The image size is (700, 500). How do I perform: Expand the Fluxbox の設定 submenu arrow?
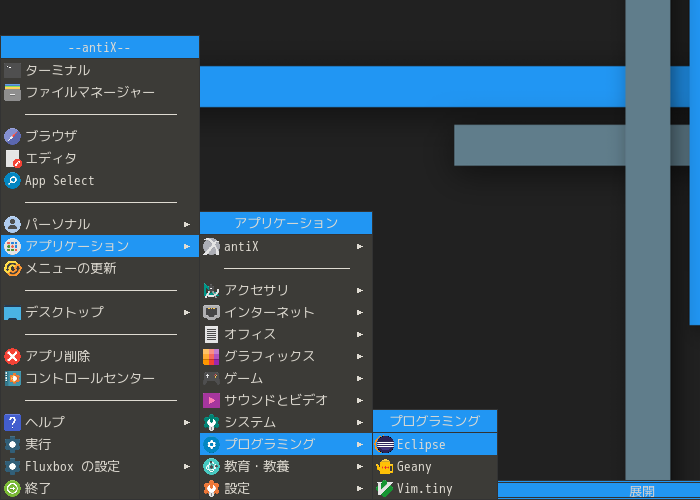[x=188, y=467]
